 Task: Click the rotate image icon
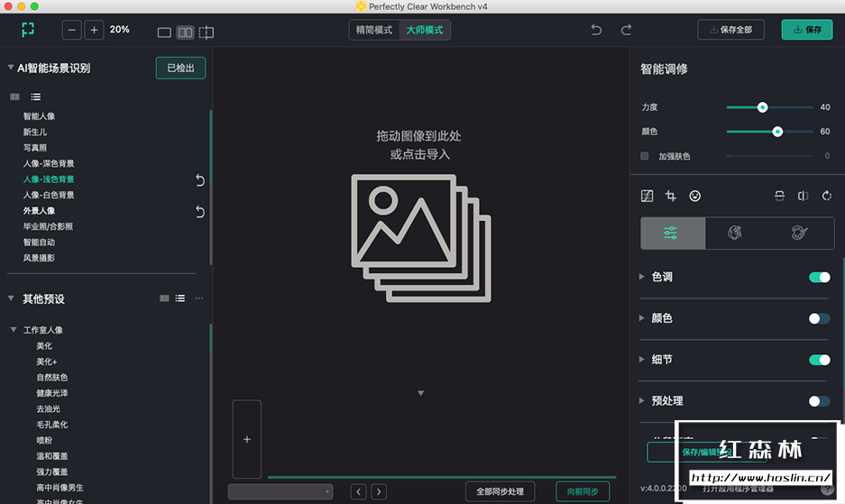click(827, 196)
